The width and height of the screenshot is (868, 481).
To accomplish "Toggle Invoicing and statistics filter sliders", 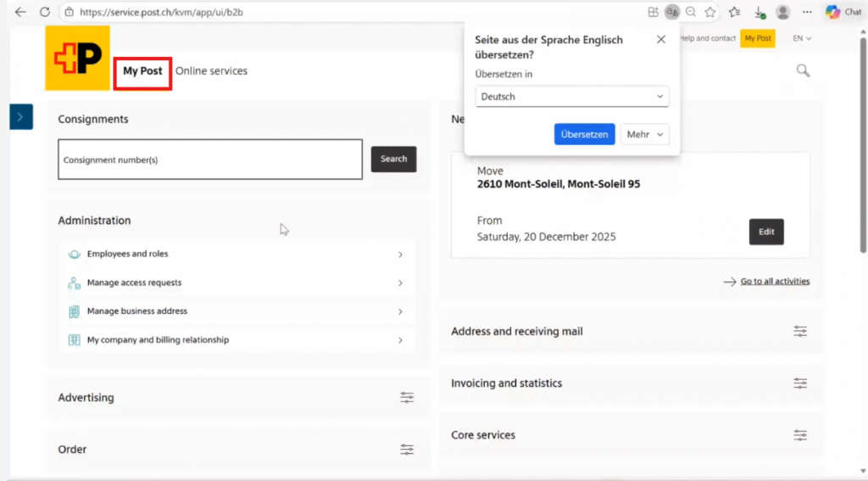I will click(800, 383).
